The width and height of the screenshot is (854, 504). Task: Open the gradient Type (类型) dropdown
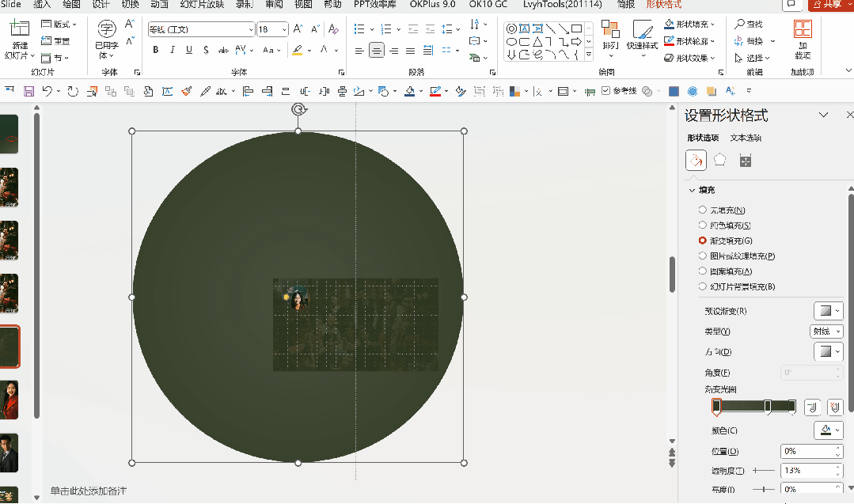tap(826, 332)
